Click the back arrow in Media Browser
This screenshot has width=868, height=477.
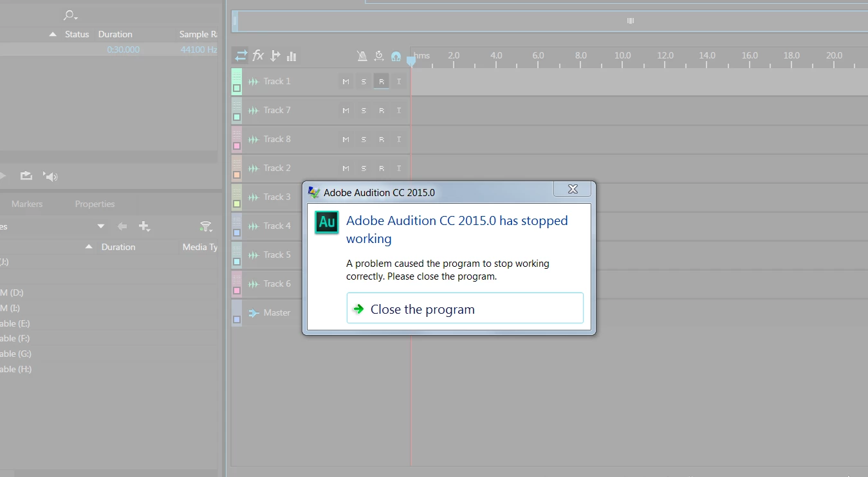[x=122, y=226]
